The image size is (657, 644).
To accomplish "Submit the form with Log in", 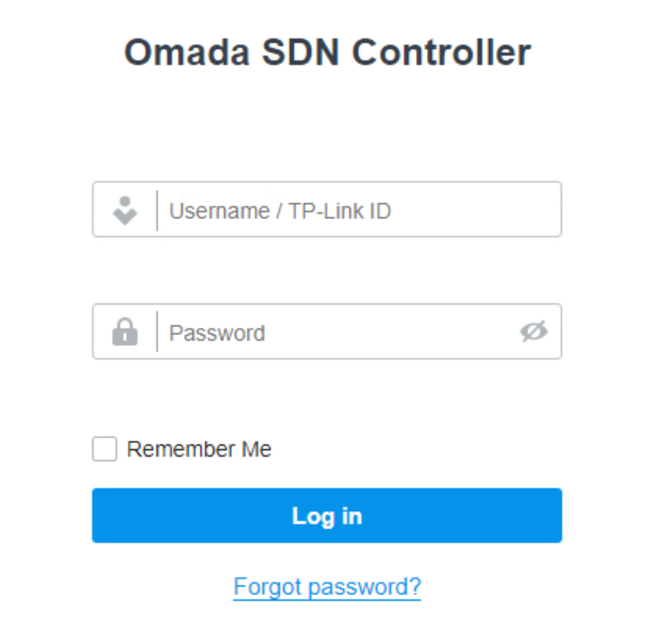I will tap(327, 515).
